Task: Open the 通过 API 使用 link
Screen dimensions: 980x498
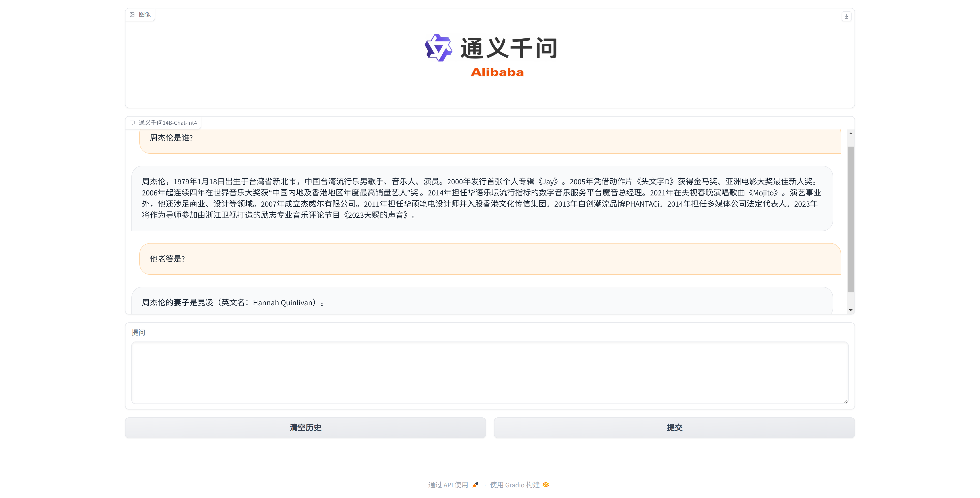Action: (x=448, y=485)
